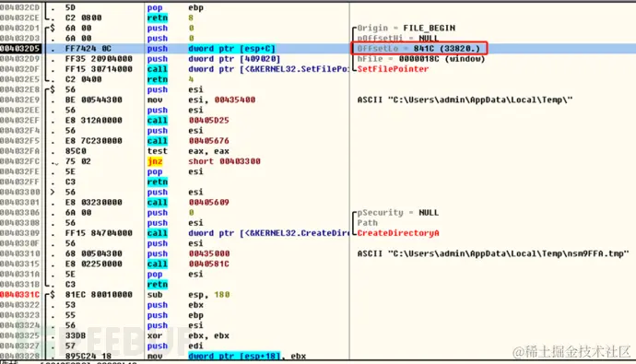Select the highlighted address 004032D5

(20, 49)
